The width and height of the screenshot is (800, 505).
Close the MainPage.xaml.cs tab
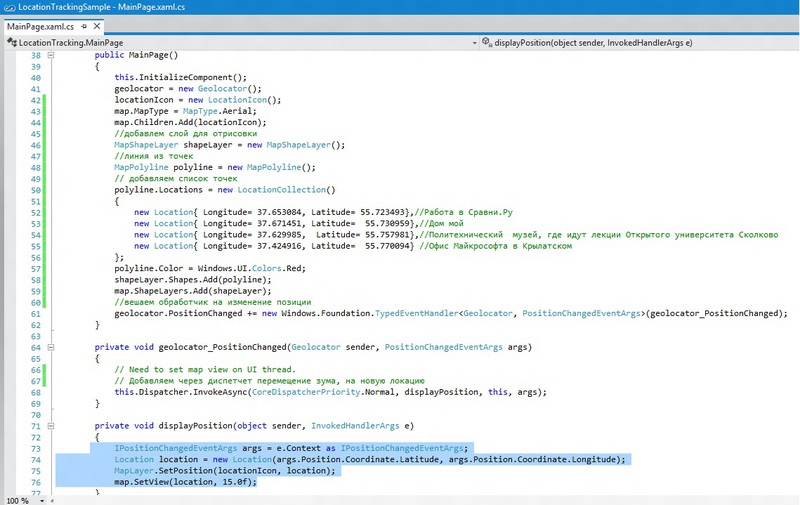click(96, 26)
